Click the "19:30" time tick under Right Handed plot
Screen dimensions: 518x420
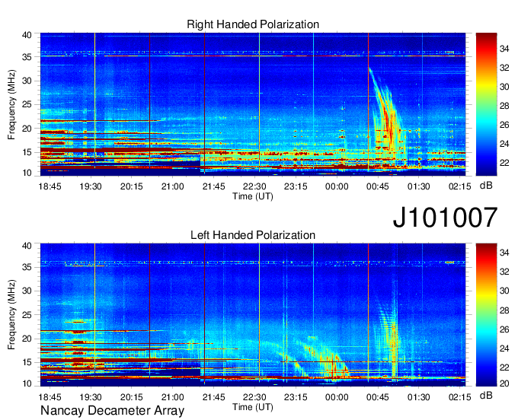[91, 186]
